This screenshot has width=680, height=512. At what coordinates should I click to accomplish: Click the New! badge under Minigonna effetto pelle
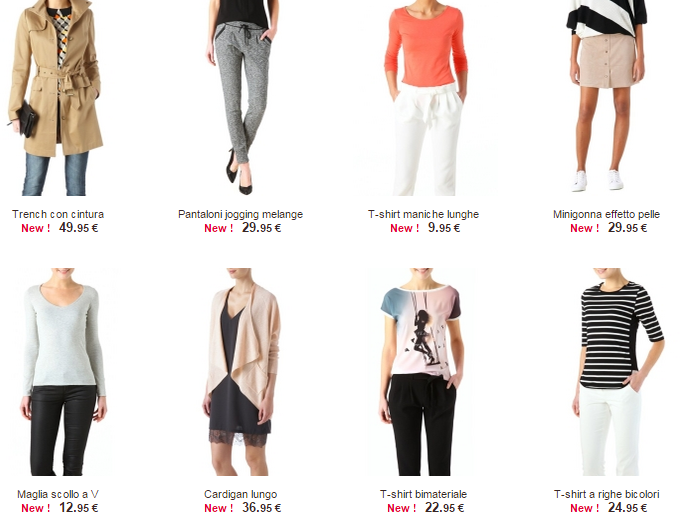(584, 228)
